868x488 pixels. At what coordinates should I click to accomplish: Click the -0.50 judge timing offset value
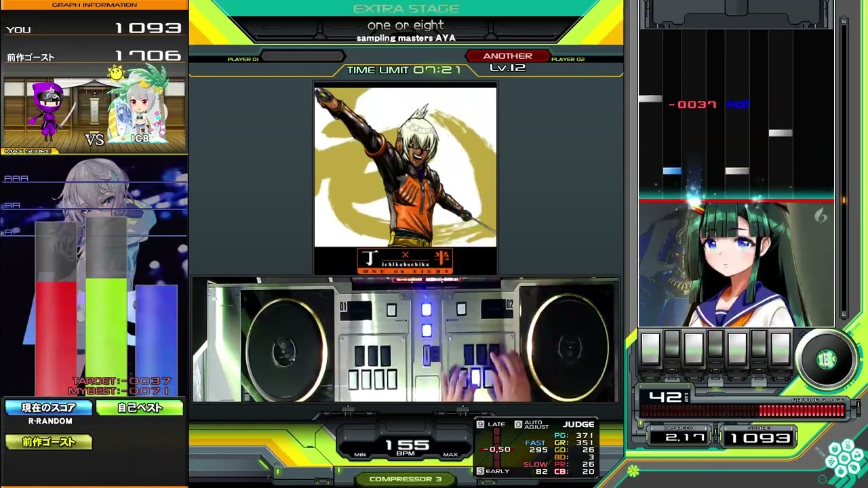496,449
